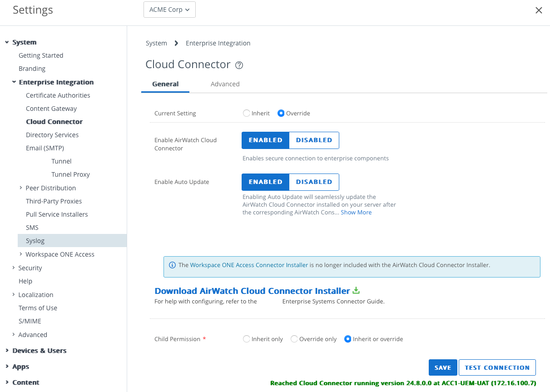Click the Show More link

coord(356,212)
